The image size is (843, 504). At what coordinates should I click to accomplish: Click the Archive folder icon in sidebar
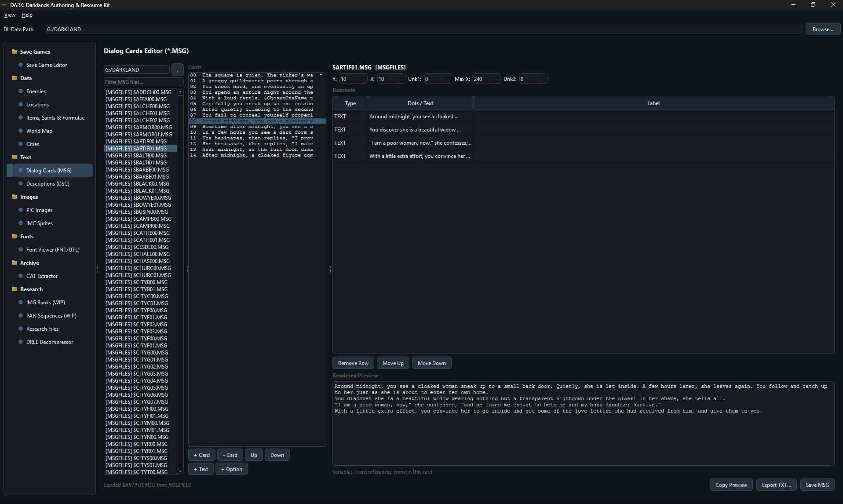click(x=15, y=263)
